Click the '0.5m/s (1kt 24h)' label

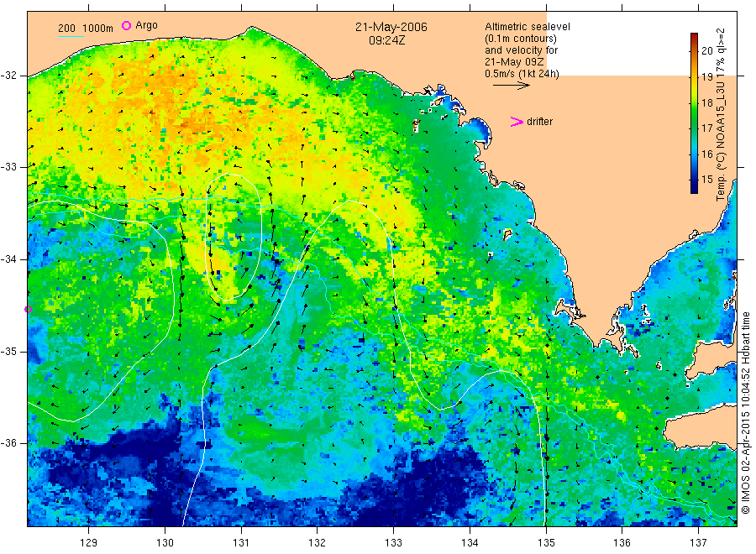522,74
